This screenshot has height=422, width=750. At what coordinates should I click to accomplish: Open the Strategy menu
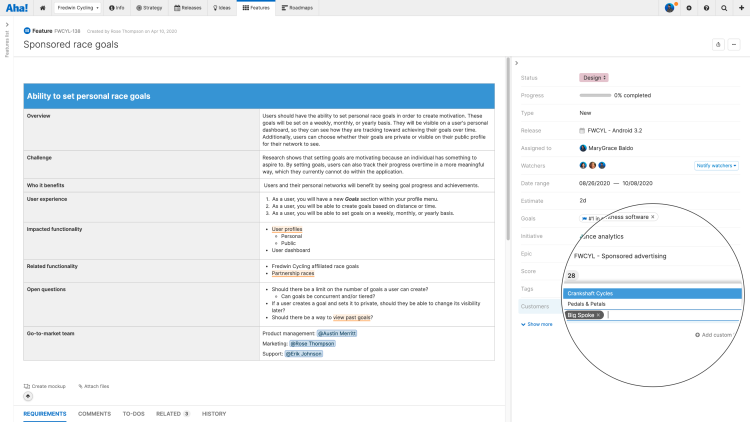[149, 8]
